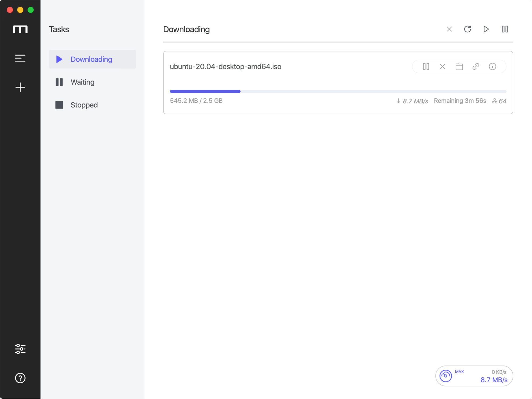Add a new download task
The height and width of the screenshot is (399, 532).
coord(20,87)
